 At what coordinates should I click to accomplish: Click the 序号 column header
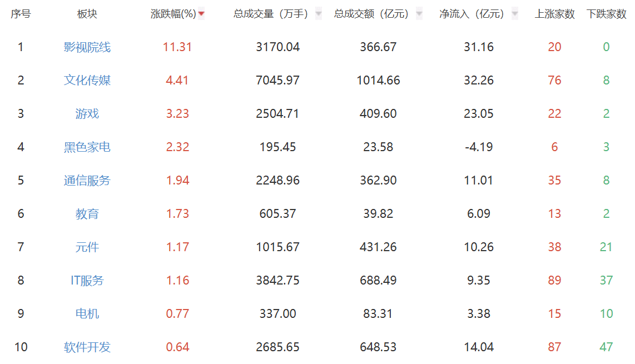(20, 13)
